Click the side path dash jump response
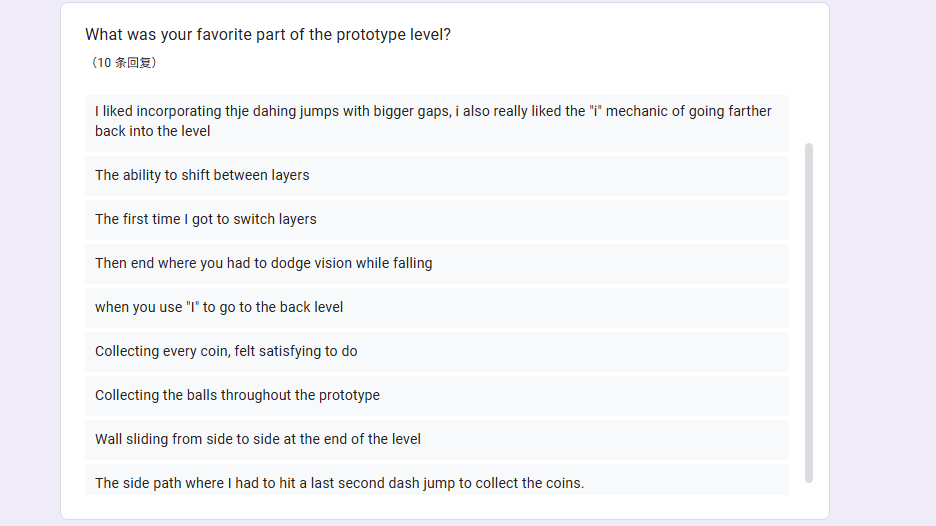Image resolution: width=936 pixels, height=526 pixels. click(340, 483)
